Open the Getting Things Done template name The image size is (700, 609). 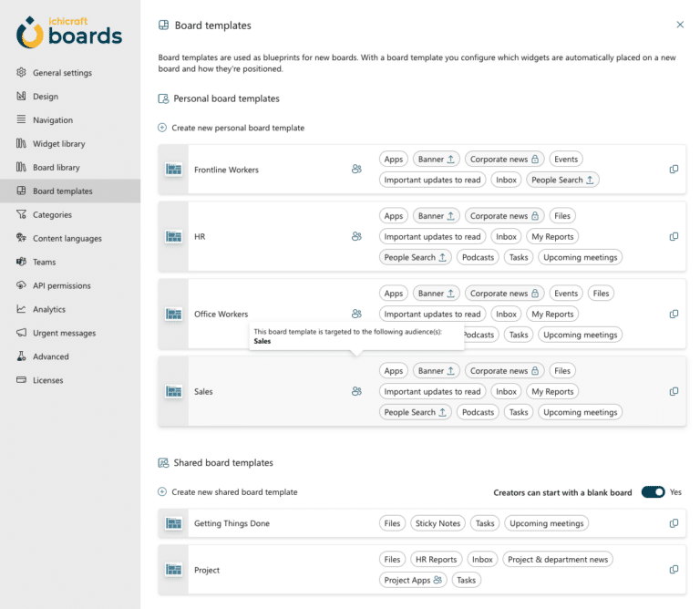[x=232, y=523]
